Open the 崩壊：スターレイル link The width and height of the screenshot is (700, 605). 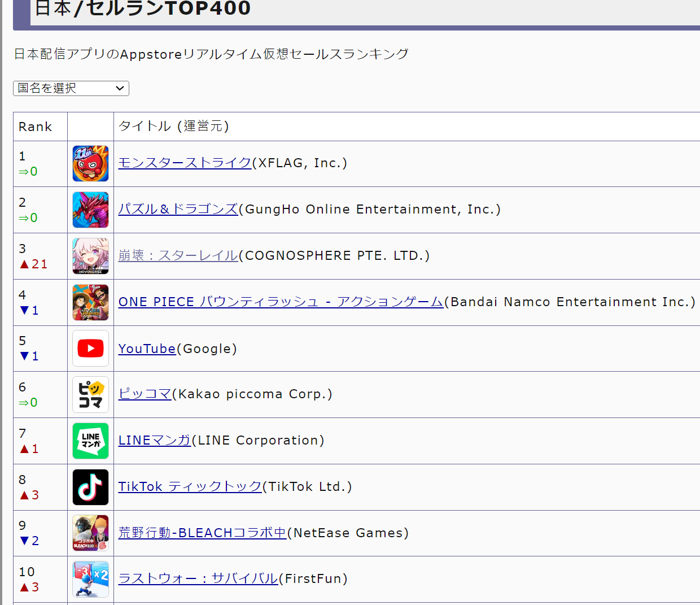click(178, 255)
